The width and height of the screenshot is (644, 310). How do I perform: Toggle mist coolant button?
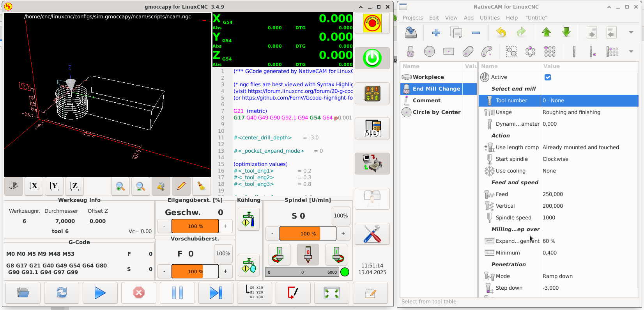[249, 265]
